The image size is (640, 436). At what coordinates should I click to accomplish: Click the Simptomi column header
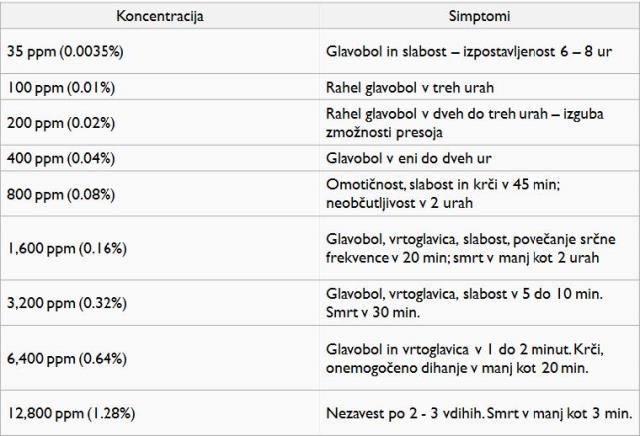pos(479,16)
